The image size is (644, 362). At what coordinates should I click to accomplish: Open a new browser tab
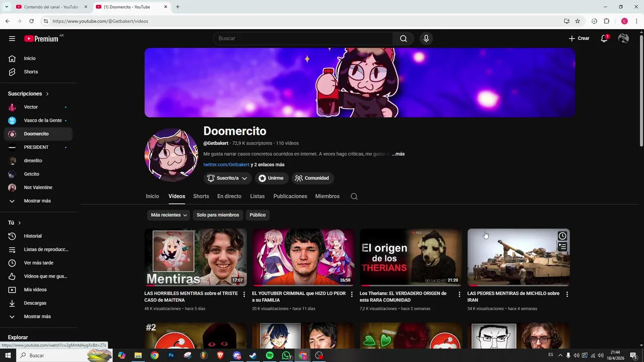point(177,7)
